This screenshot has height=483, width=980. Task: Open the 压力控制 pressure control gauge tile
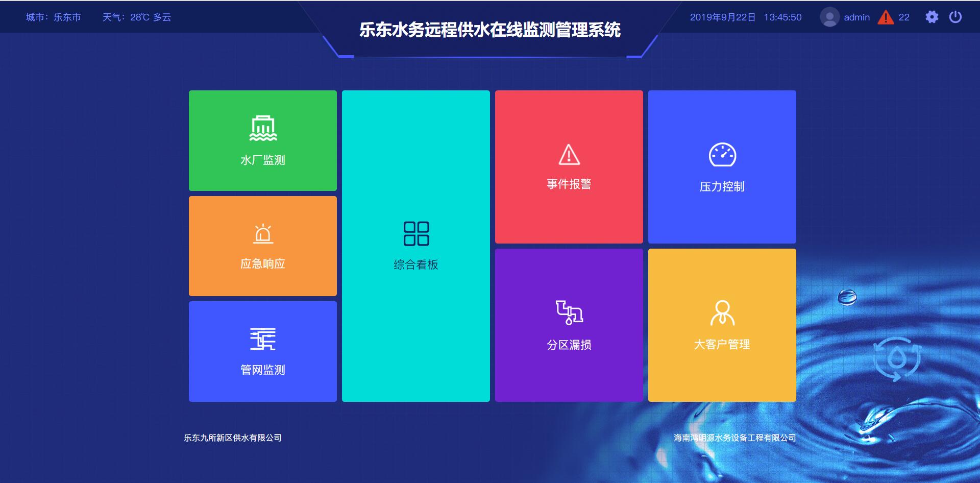pyautogui.click(x=722, y=166)
